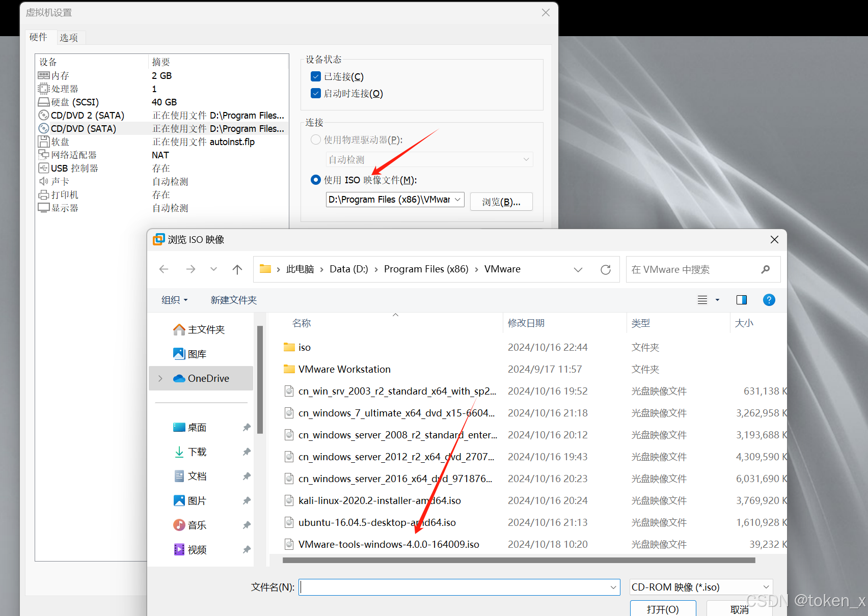This screenshot has width=868, height=616.
Task: Open 文档 quick access folder
Action: pyautogui.click(x=190, y=477)
